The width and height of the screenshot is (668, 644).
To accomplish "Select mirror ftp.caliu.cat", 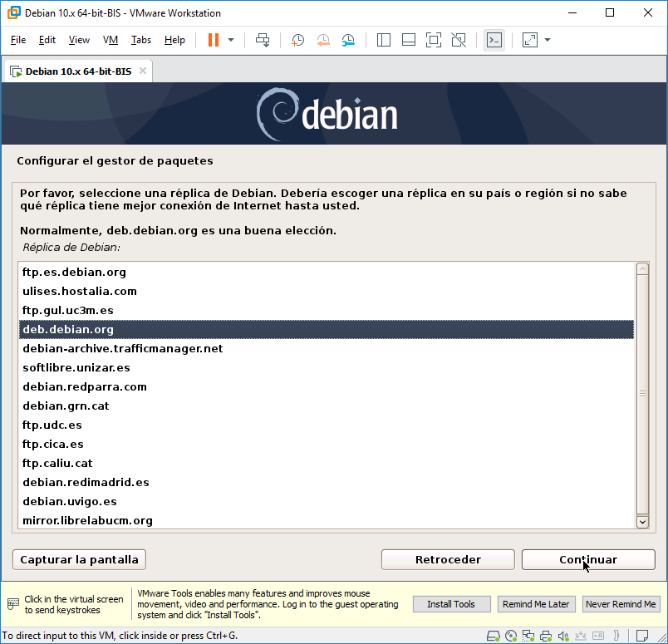I will coord(327,464).
